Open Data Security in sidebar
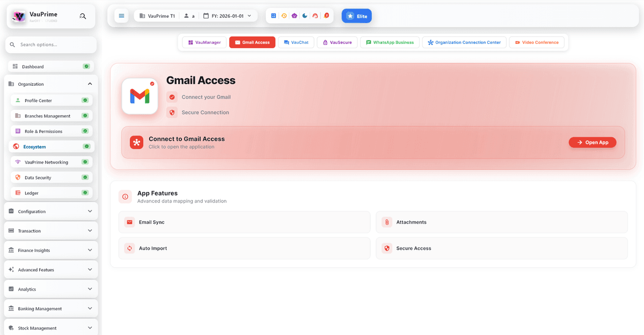644x335 pixels. coord(52,177)
